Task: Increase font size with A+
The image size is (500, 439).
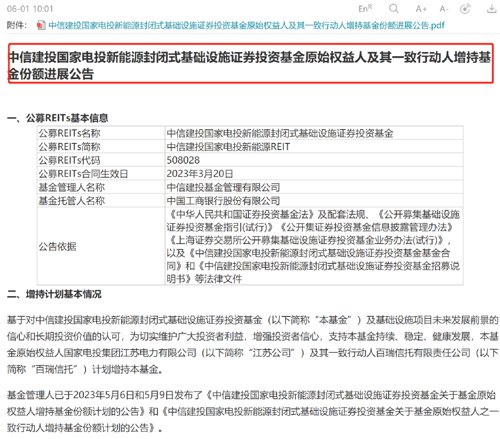Action: pyautogui.click(x=421, y=9)
